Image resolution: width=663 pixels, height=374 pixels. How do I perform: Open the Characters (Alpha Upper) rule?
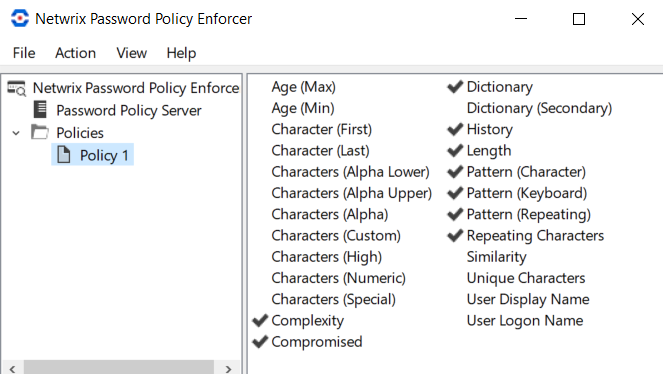352,193
